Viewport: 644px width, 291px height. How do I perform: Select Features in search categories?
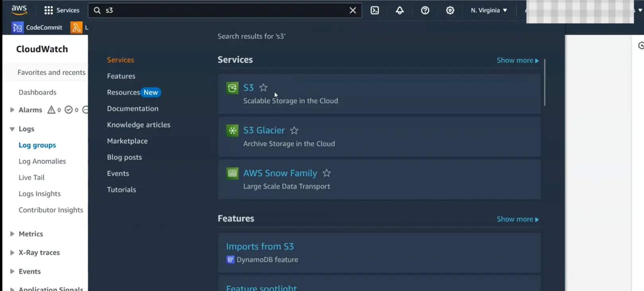121,76
